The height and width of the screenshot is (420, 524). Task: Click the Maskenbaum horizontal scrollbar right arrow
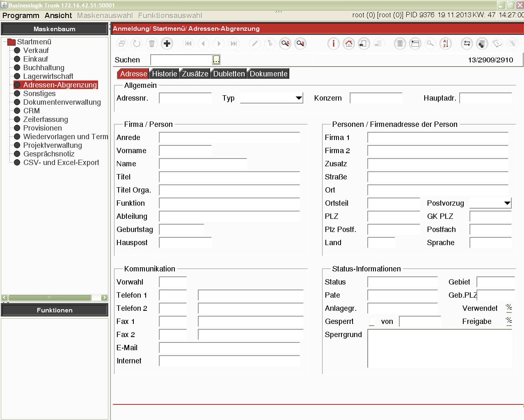click(104, 298)
